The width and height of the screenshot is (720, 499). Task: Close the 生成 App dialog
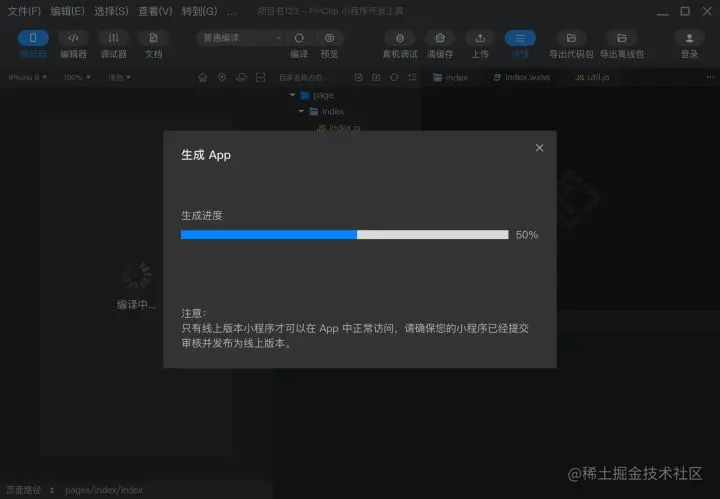click(x=540, y=148)
